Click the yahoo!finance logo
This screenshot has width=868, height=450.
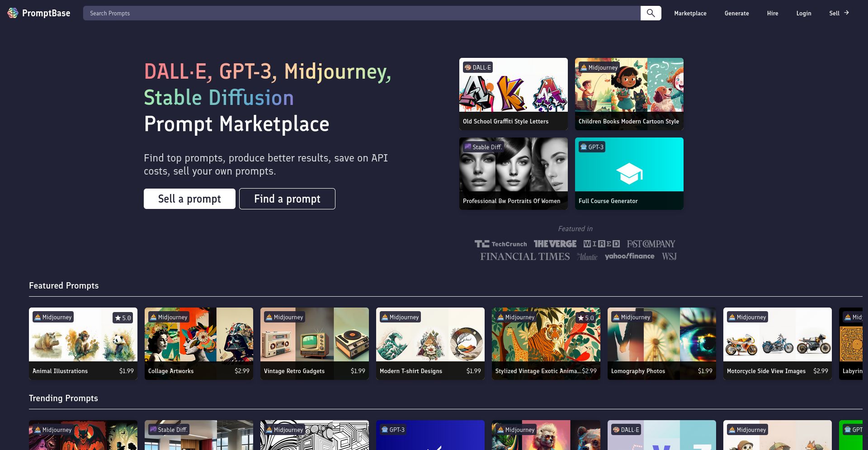pyautogui.click(x=629, y=256)
